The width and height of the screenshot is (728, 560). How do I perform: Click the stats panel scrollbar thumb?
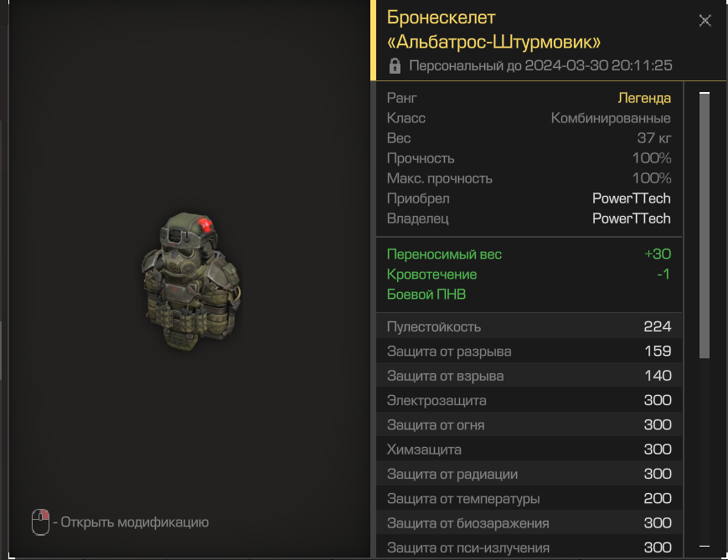(x=705, y=225)
